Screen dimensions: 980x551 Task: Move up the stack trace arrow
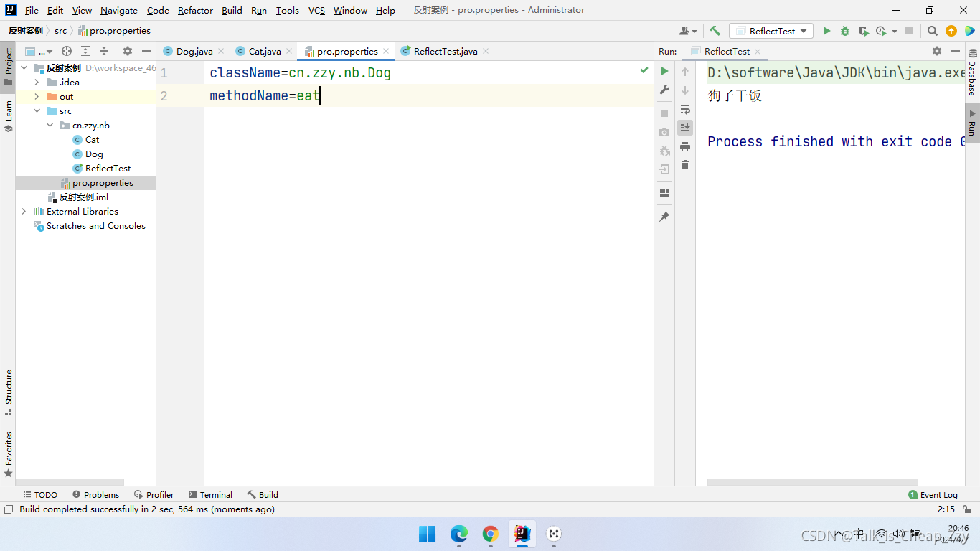[685, 72]
